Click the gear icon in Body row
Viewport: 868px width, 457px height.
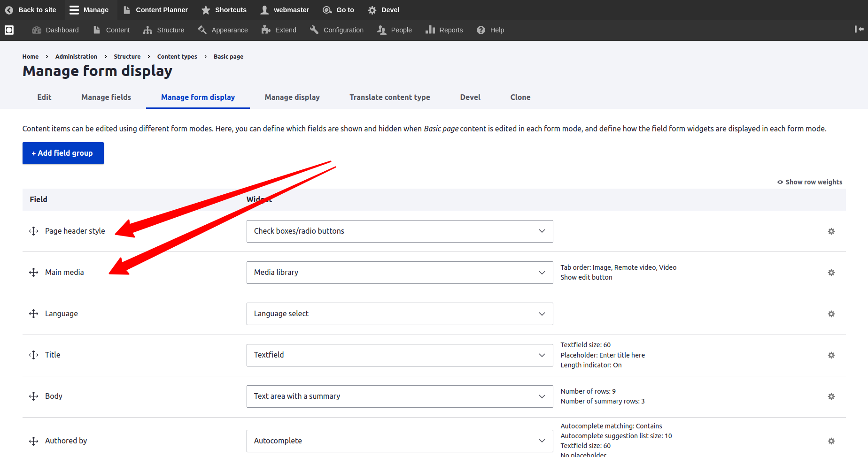tap(831, 396)
